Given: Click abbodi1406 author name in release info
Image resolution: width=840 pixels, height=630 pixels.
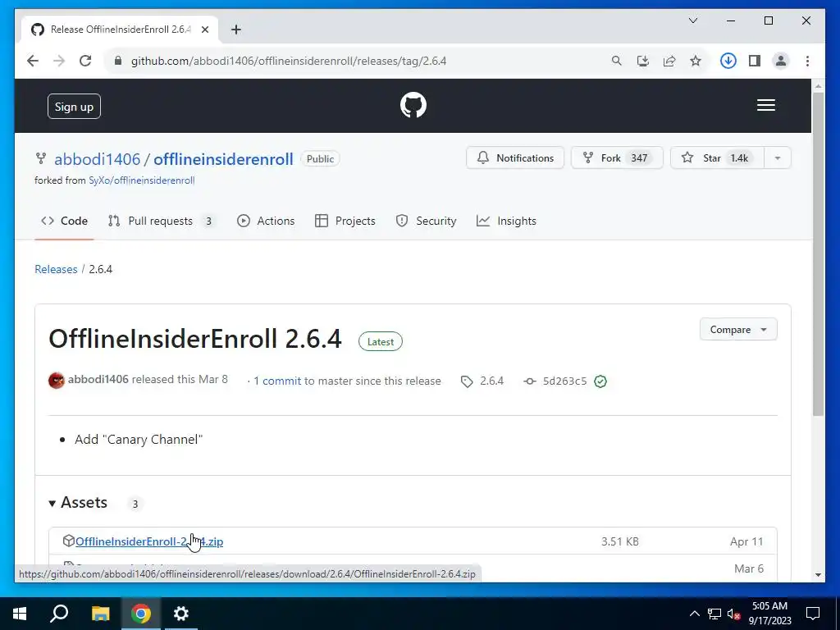Looking at the screenshot, I should pos(98,379).
